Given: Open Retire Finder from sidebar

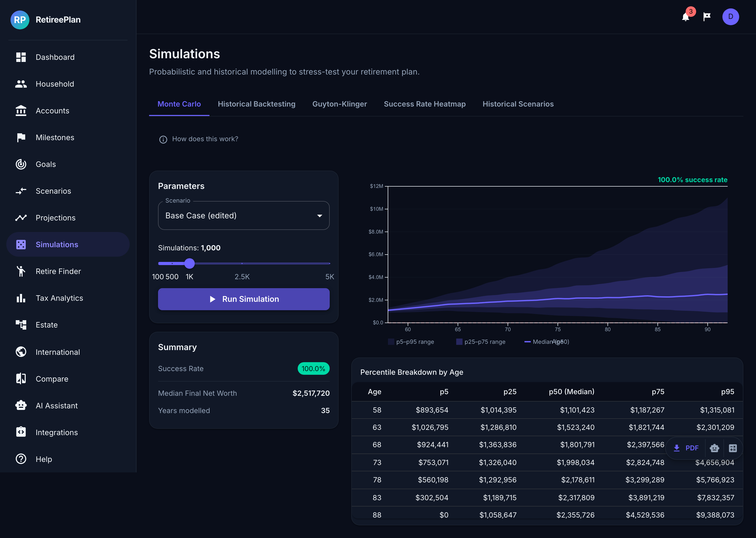Looking at the screenshot, I should tap(58, 271).
